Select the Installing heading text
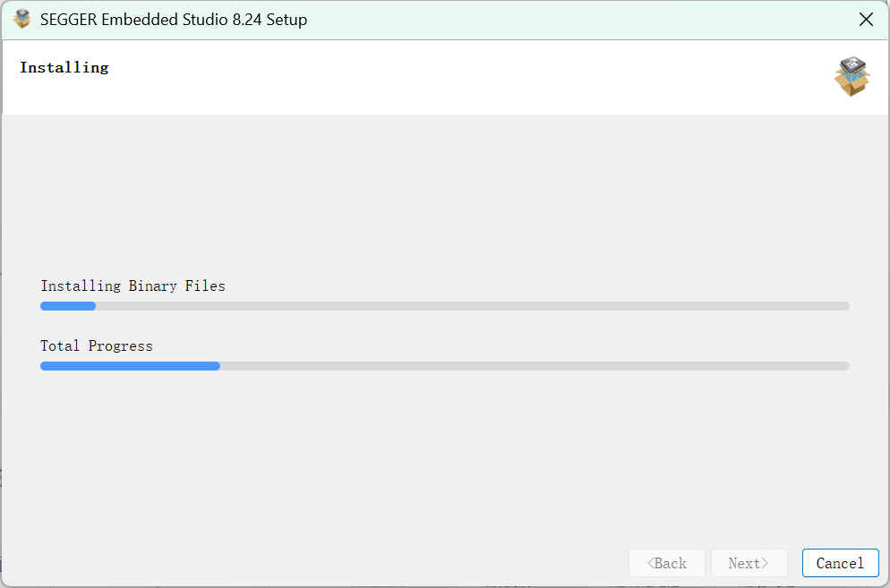The image size is (890, 588). pos(64,66)
